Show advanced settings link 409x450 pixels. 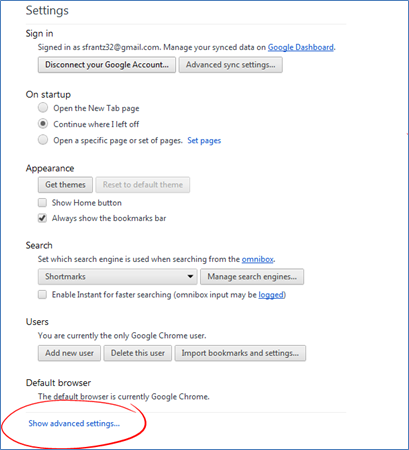coord(74,423)
